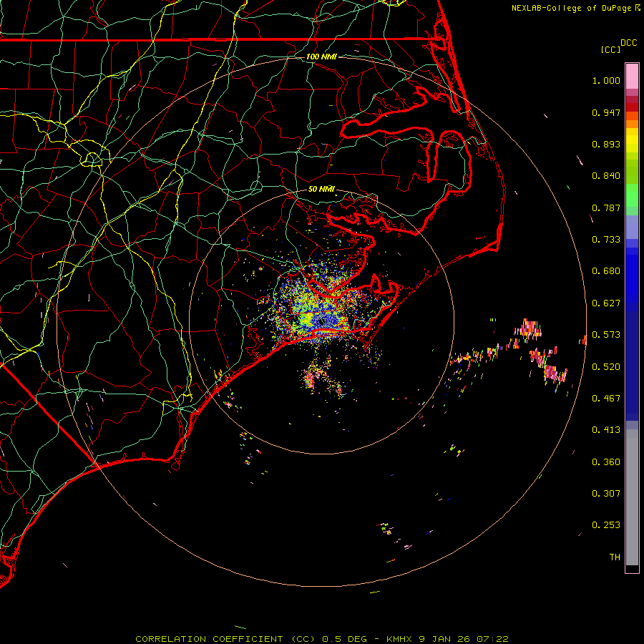Click the 1.000 scale value
Image resolution: width=644 pixels, height=644 pixels.
(x=606, y=80)
